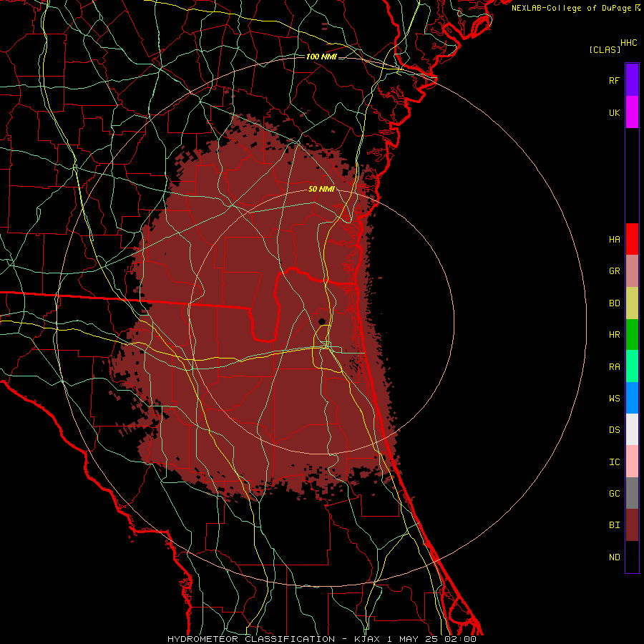Click the 'DS' legend label
This screenshot has width=644, height=644.
click(614, 430)
